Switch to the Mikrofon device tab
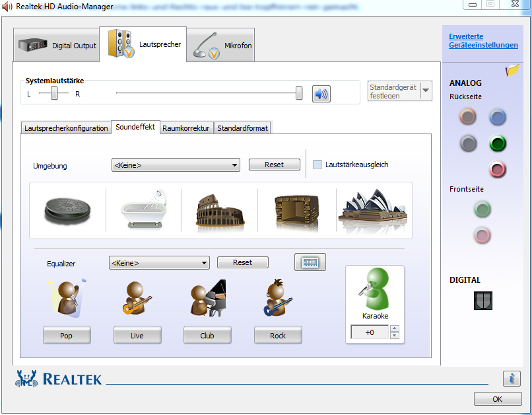Viewport: 532px width, 415px height. [x=220, y=45]
